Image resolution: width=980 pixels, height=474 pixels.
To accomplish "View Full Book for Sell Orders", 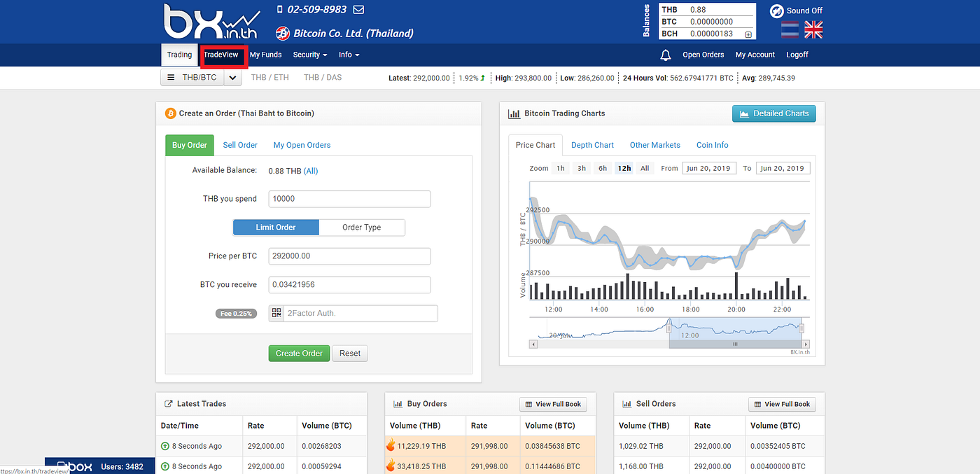I will point(782,404).
